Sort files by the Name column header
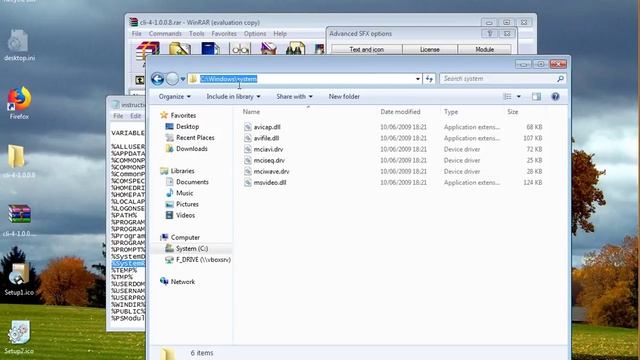This screenshot has width=640, height=360. click(x=251, y=112)
